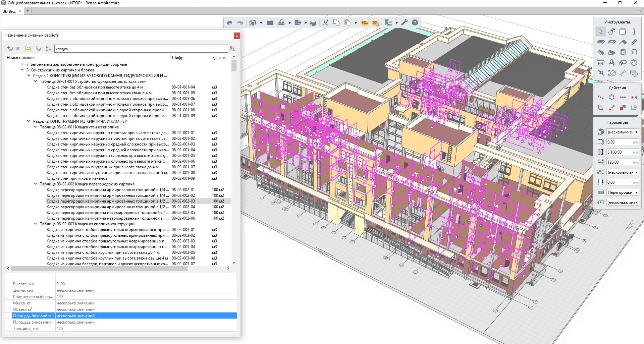Screen dimensions: 644x344
Task: Sort list with A-Z sort icon
Action: [48, 49]
